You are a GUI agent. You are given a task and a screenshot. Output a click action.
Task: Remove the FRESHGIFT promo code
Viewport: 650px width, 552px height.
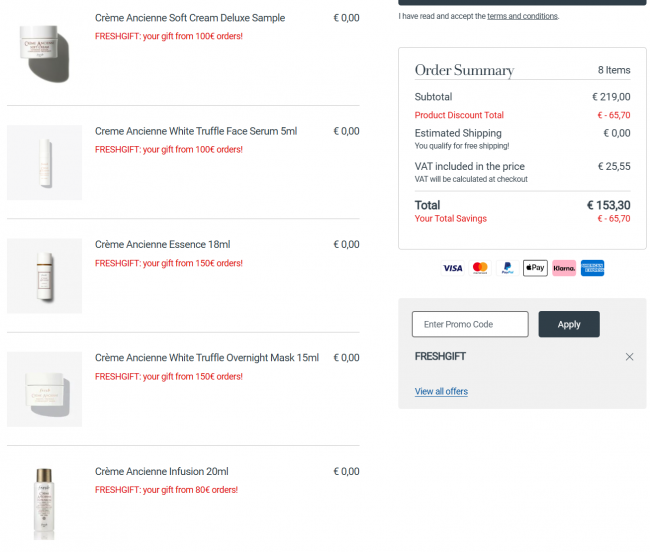(x=629, y=357)
